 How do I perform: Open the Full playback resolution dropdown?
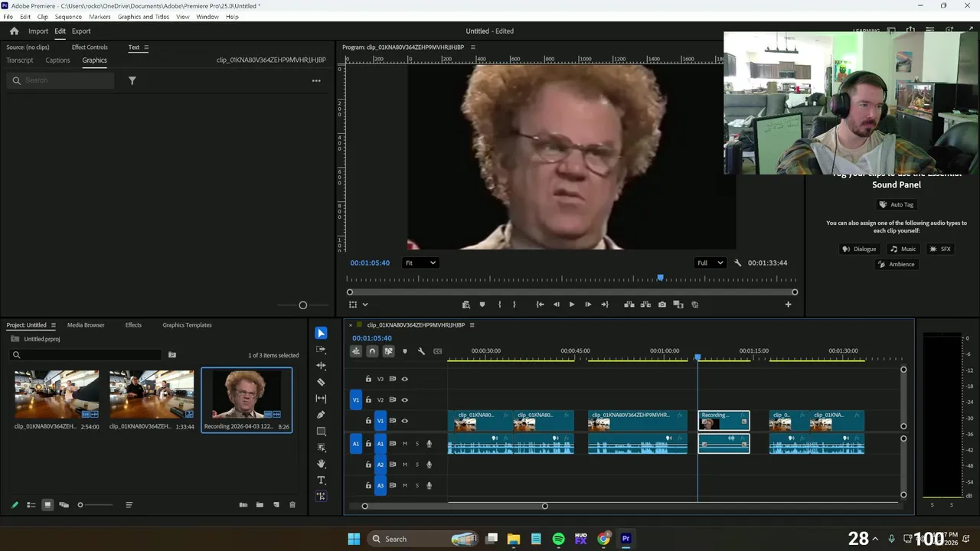point(710,263)
